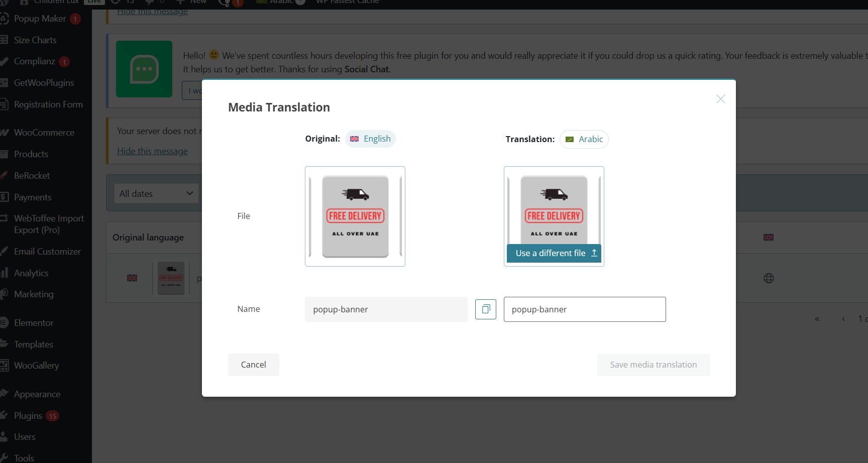Click Save media translation button

(653, 365)
